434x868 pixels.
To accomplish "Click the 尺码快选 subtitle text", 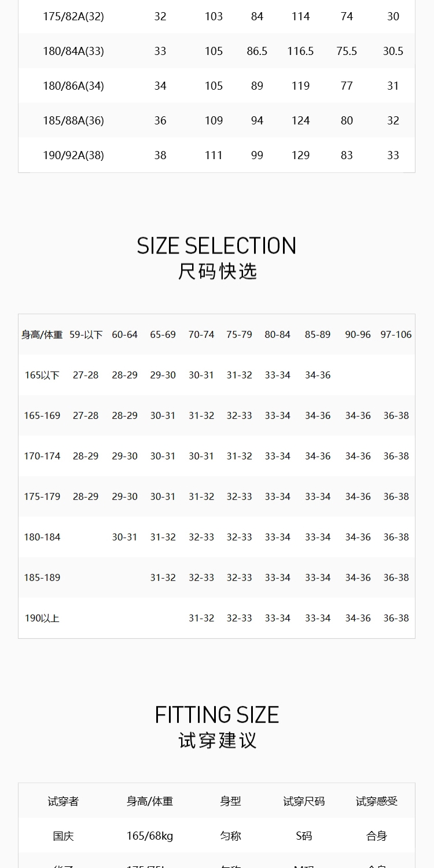I will [x=217, y=271].
